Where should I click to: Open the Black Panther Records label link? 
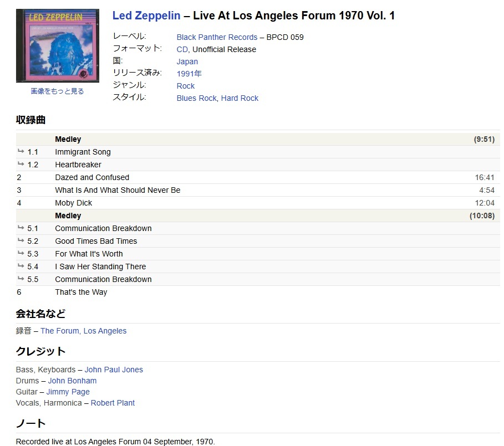pyautogui.click(x=217, y=37)
